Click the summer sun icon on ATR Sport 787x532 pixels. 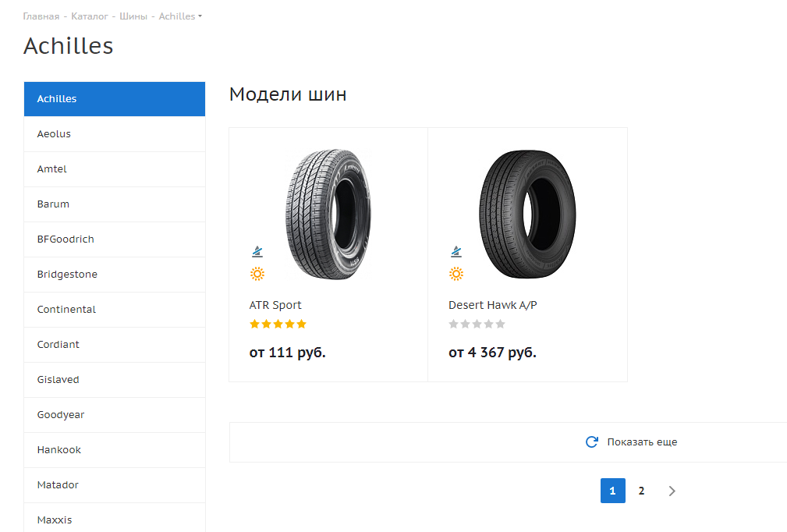(x=257, y=274)
